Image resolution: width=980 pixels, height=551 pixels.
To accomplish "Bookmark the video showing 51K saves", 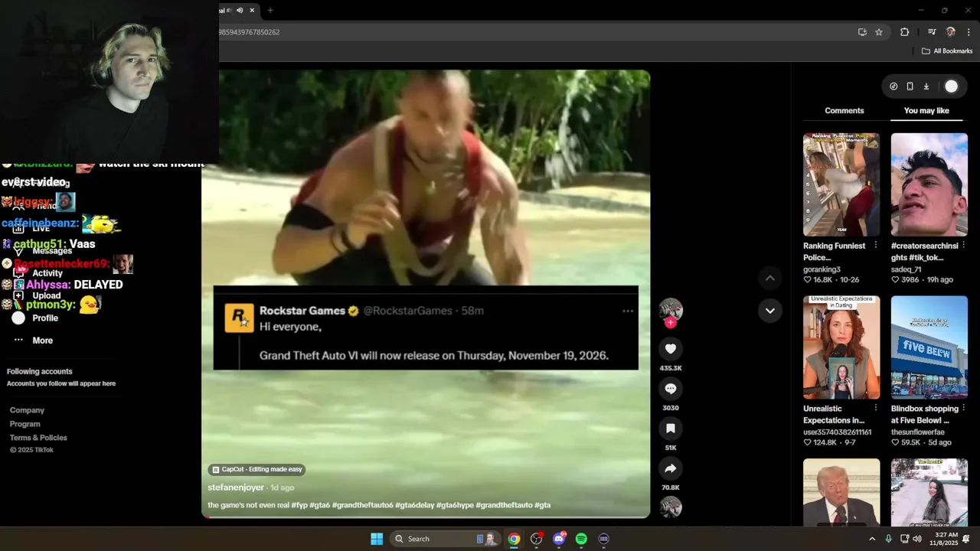I will (671, 429).
